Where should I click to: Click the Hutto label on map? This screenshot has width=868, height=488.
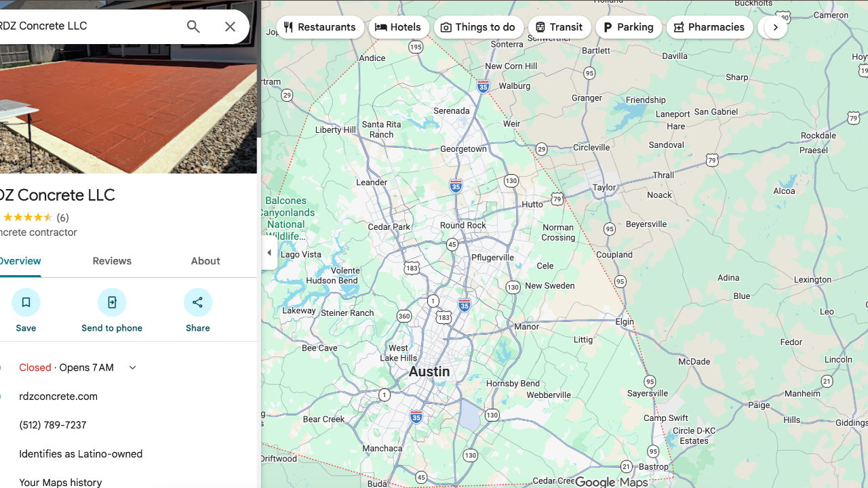pyautogui.click(x=533, y=204)
